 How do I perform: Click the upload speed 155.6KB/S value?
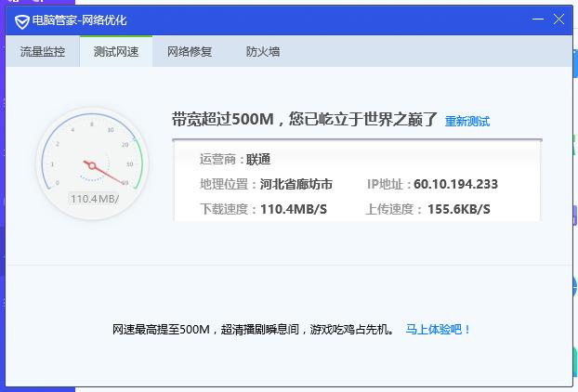(458, 209)
